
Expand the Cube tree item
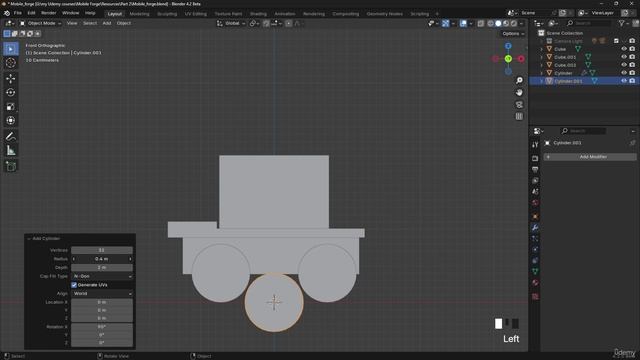coord(542,49)
